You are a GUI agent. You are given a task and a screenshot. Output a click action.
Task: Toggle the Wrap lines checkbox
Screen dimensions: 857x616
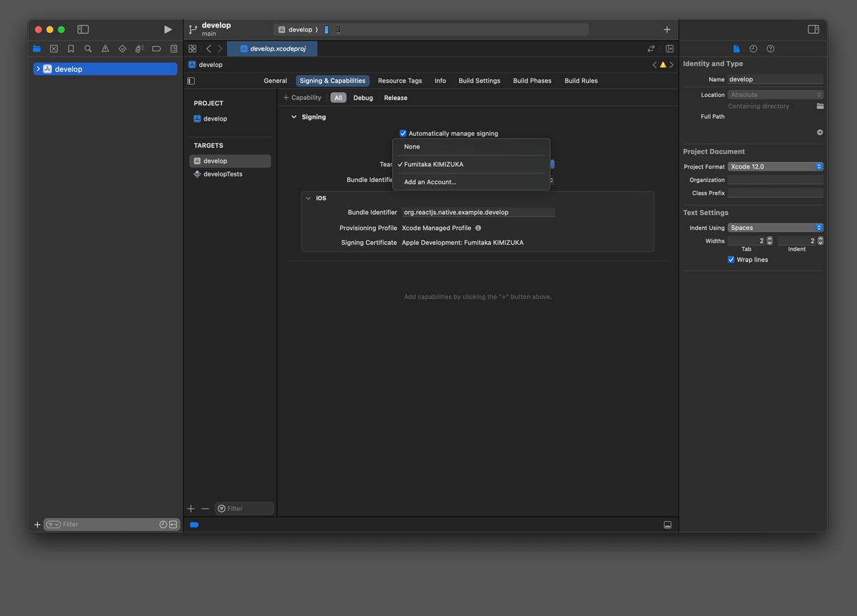(731, 260)
